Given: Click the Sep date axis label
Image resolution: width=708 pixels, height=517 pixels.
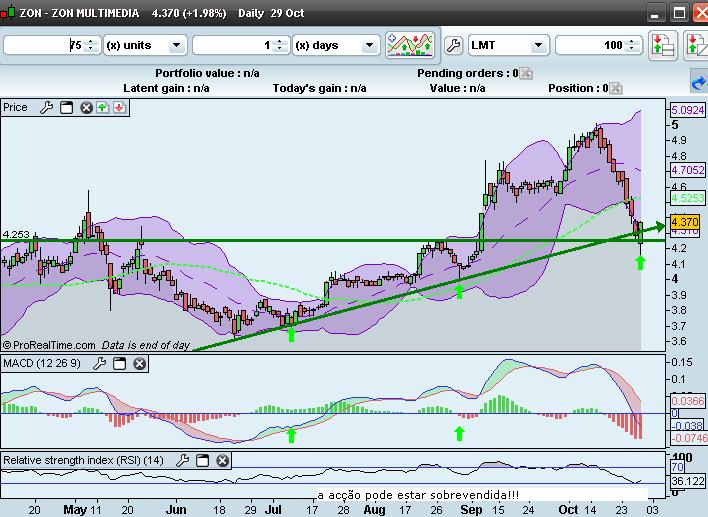Looking at the screenshot, I should (x=471, y=510).
